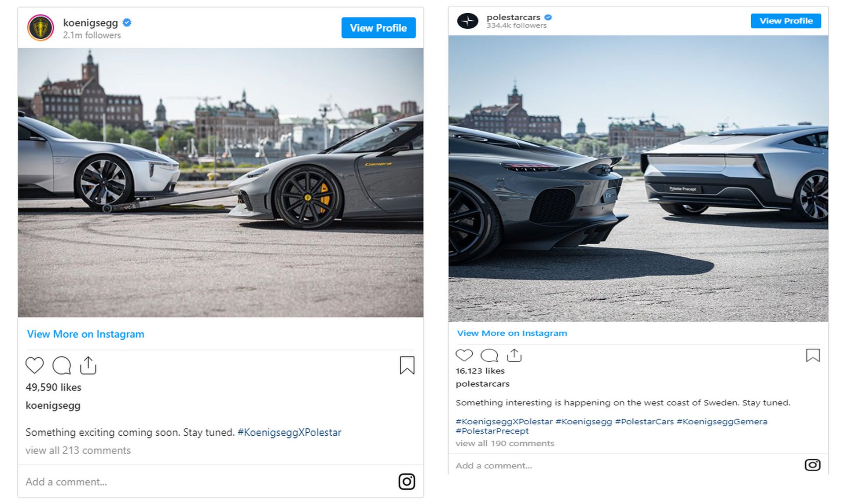Like the polestarcars post with heart icon
This screenshot has height=504, width=845.
[x=464, y=355]
